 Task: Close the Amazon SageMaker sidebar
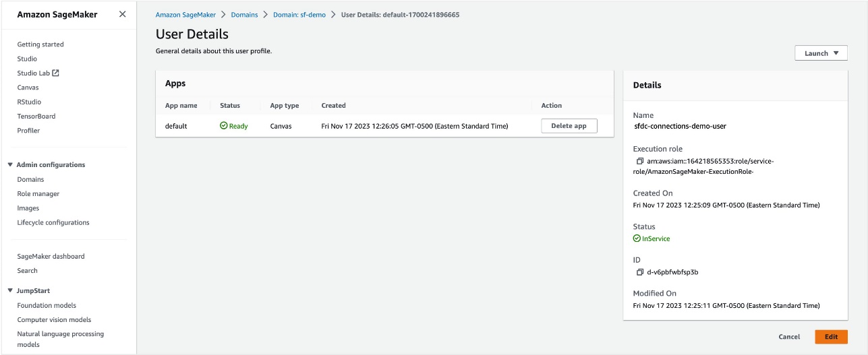(122, 14)
